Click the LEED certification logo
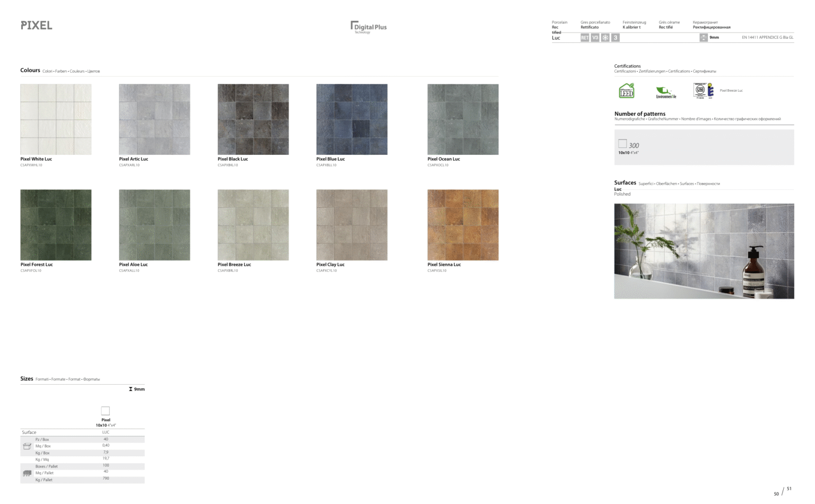 pyautogui.click(x=626, y=91)
